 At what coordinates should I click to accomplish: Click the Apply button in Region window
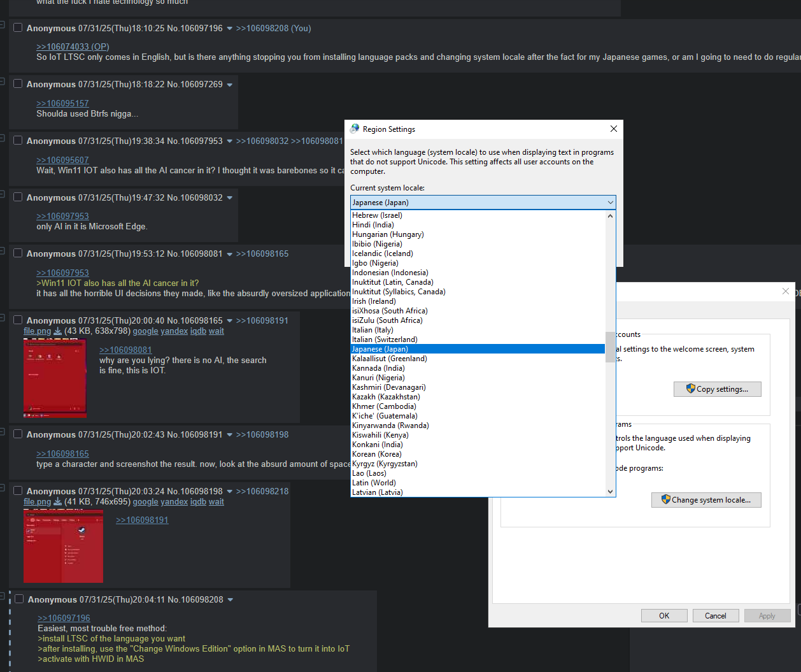click(x=767, y=615)
